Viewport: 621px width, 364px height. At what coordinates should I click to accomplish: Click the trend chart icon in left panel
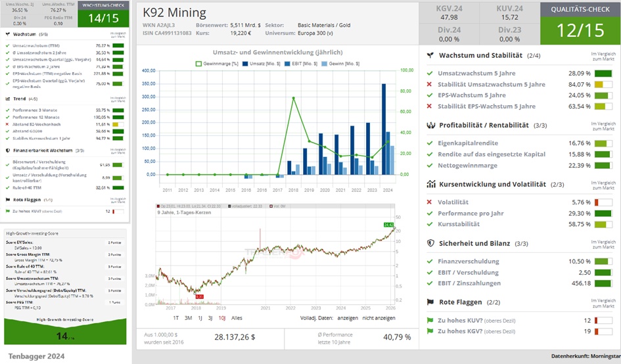(x=7, y=99)
